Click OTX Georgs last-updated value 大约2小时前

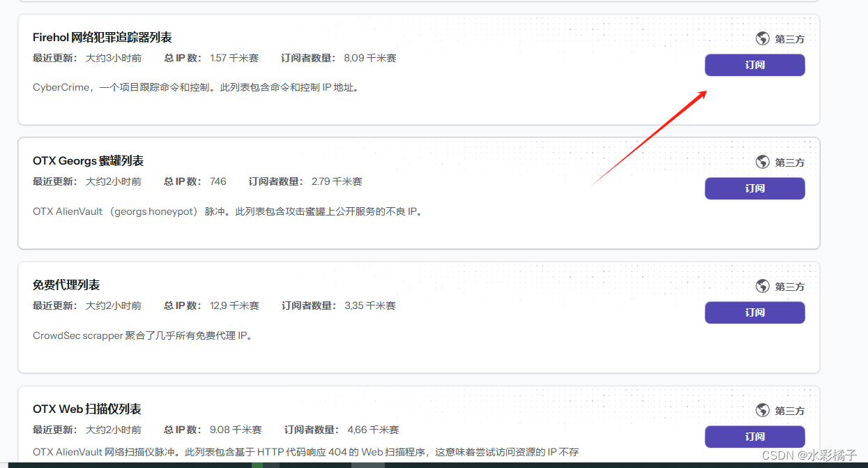coord(114,181)
